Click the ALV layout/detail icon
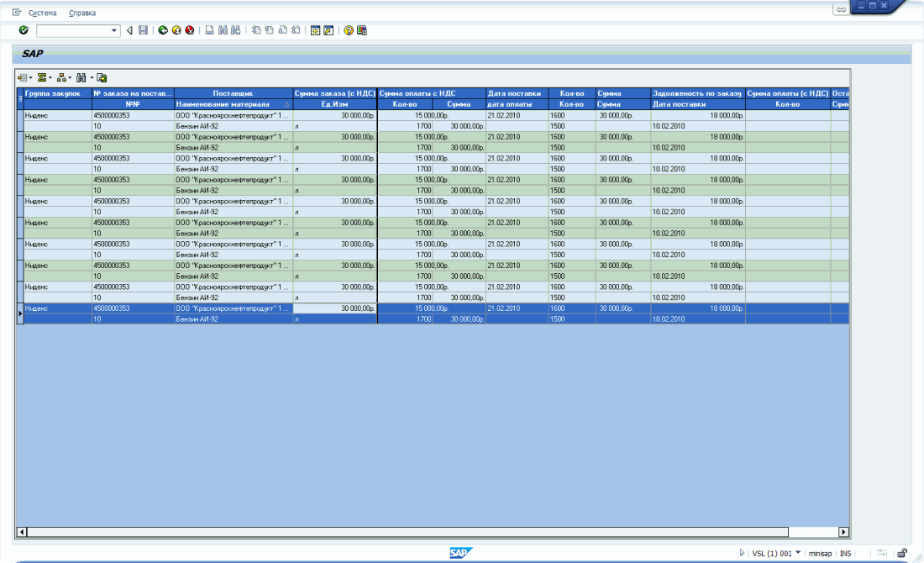The width and height of the screenshot is (924, 563). pos(23,78)
